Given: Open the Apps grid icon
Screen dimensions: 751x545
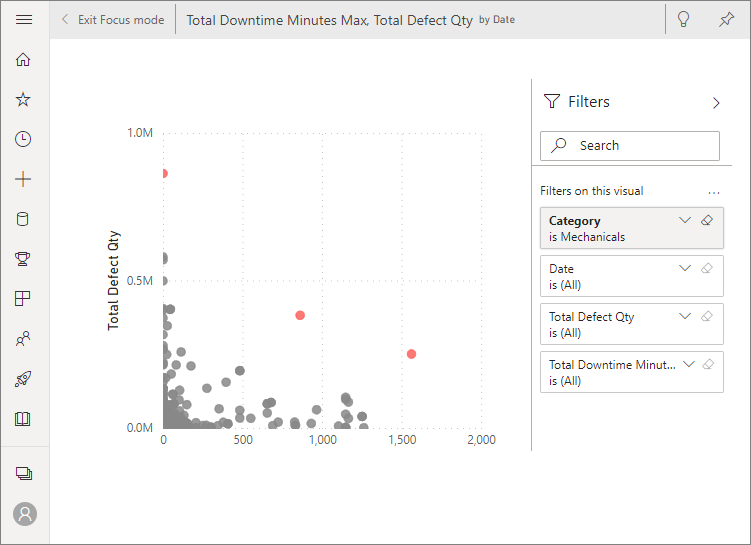Looking at the screenshot, I should [24, 299].
